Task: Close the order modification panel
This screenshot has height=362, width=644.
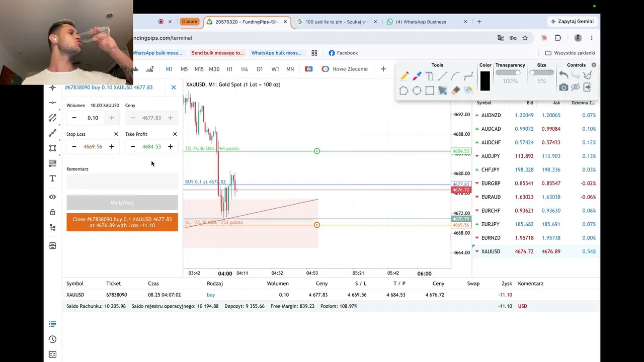Action: click(174, 87)
